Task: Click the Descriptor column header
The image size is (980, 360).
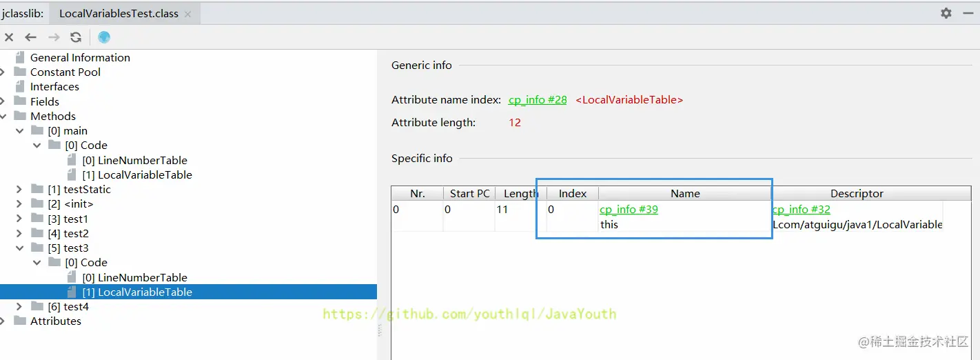Action: [857, 194]
